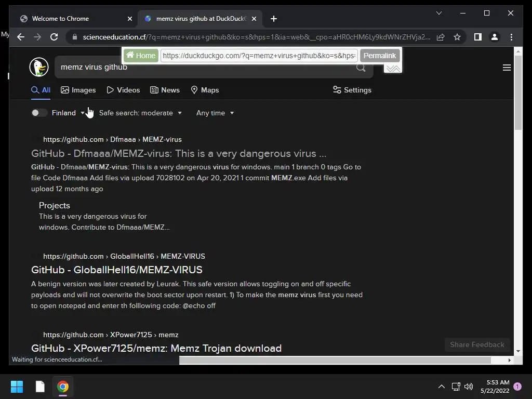Click the scroll-right arrow of horizontal scrollbar
Image resolution: width=532 pixels, height=399 pixels.
509,361
